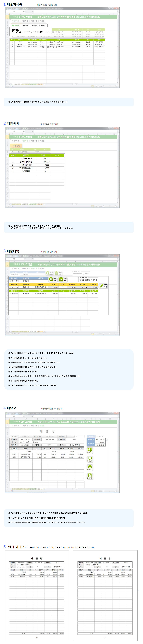Select 영세율 VAT radio in magnified box
Image resolution: width=143 pixels, height=644 pixels.
pyautogui.click(x=91, y=280)
